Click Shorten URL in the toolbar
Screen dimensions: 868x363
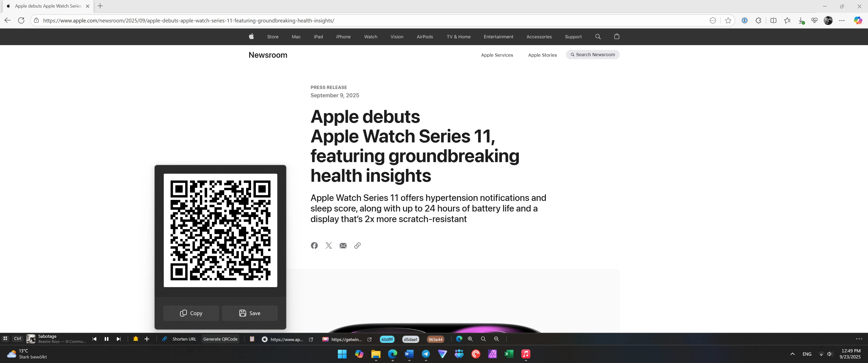pyautogui.click(x=184, y=339)
